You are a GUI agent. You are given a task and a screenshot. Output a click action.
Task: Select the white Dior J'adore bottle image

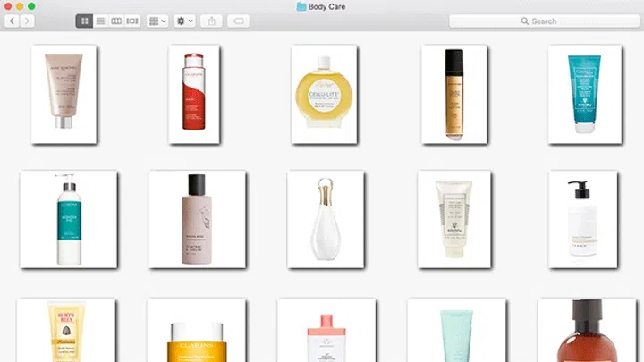[x=325, y=219]
